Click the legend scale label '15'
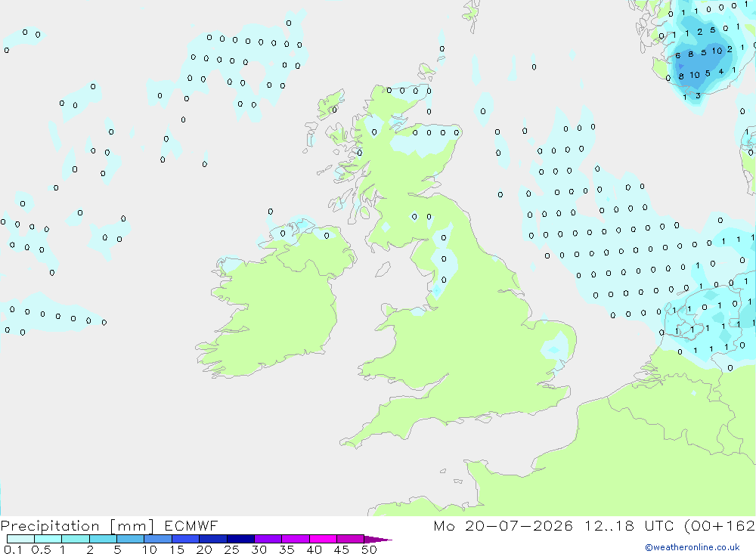The height and width of the screenshot is (554, 756). (x=176, y=549)
